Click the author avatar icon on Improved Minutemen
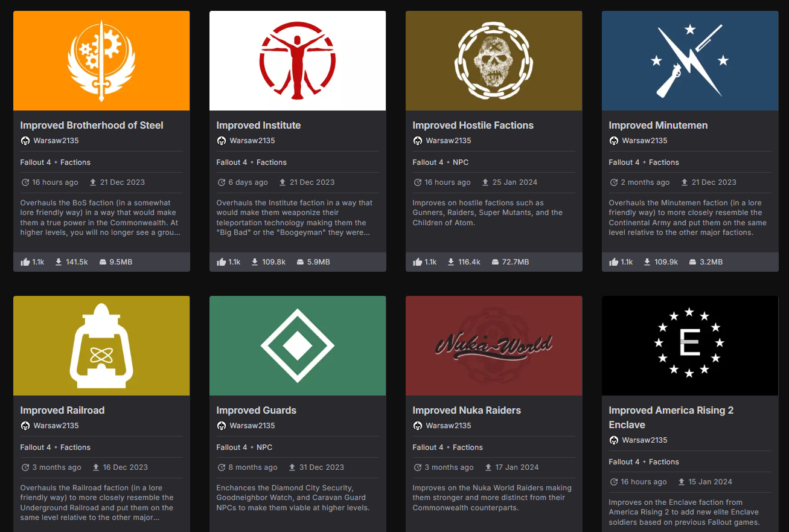Viewport: 789px width, 532px height. [614, 141]
